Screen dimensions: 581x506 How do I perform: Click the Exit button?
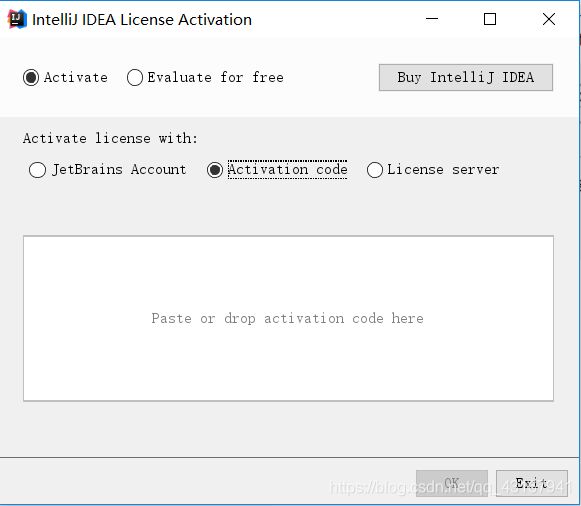[x=532, y=483]
